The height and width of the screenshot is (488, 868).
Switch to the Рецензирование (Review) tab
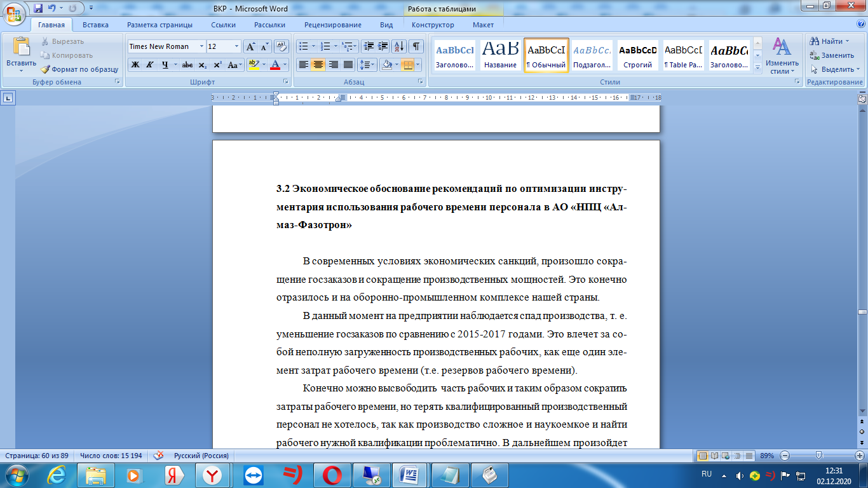coord(332,25)
